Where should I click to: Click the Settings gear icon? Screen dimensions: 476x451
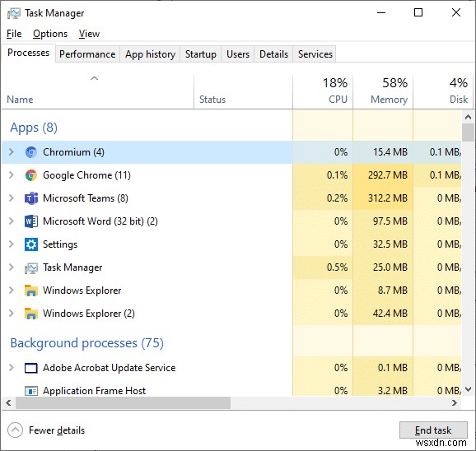coord(31,244)
